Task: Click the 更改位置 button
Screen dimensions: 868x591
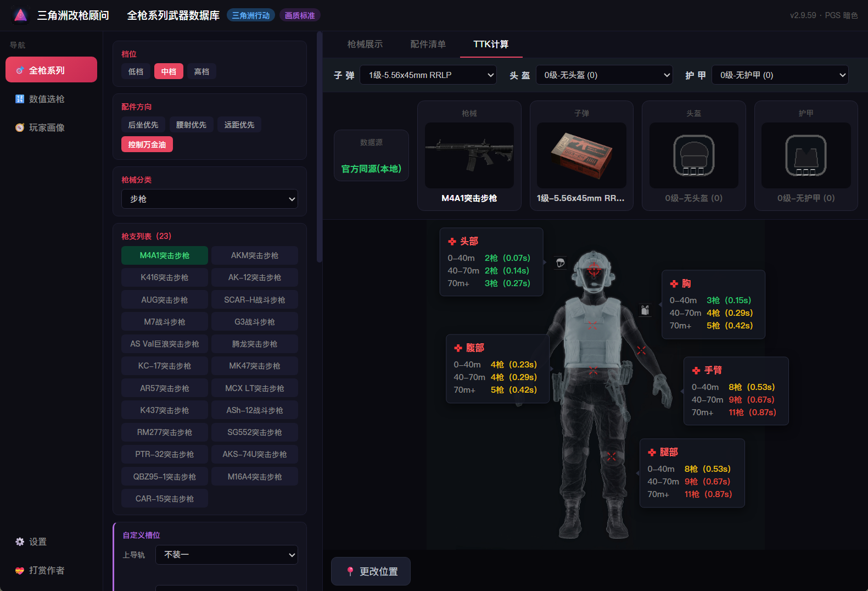Action: tap(371, 571)
